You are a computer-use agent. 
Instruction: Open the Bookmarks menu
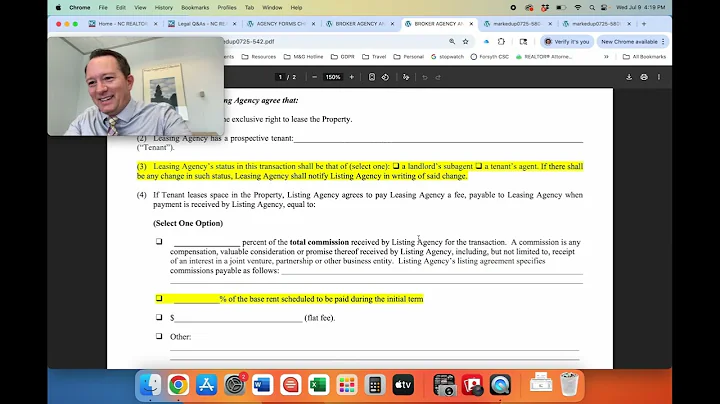coord(195,7)
